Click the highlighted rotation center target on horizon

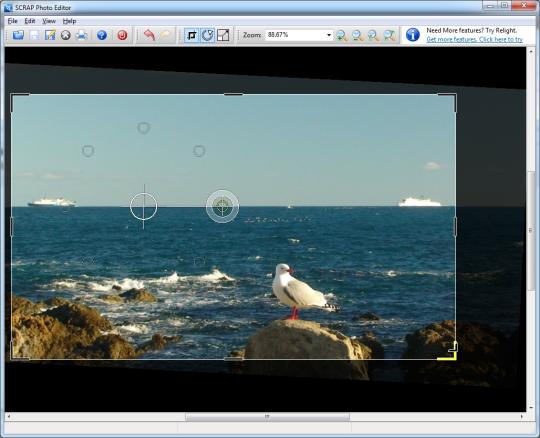[222, 207]
